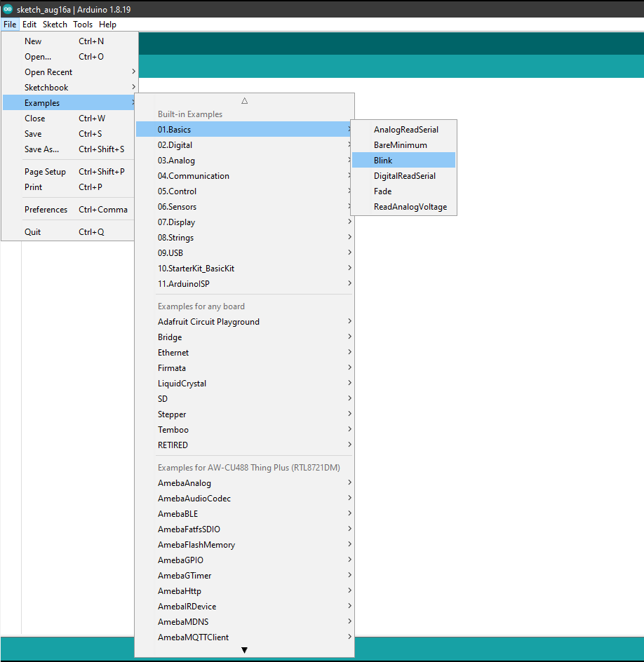The image size is (644, 662).
Task: Open the ReadAnalogVoltage example
Action: [403, 207]
